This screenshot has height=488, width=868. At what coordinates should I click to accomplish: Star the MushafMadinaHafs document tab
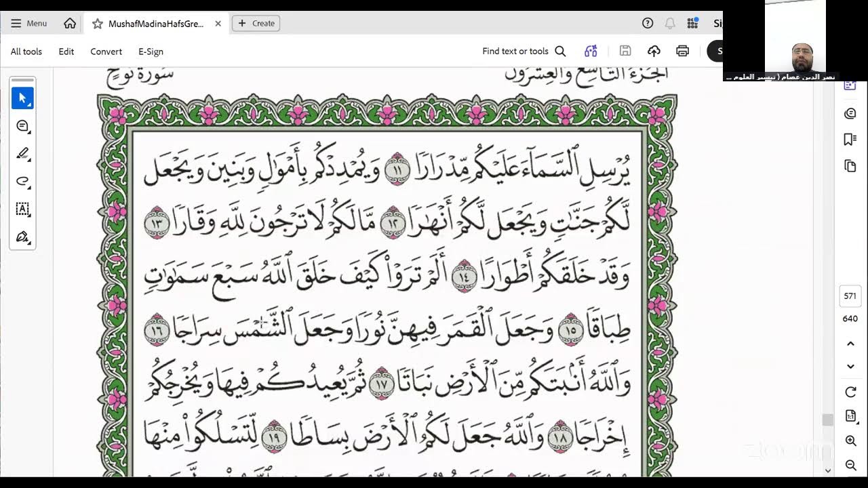[x=97, y=24]
